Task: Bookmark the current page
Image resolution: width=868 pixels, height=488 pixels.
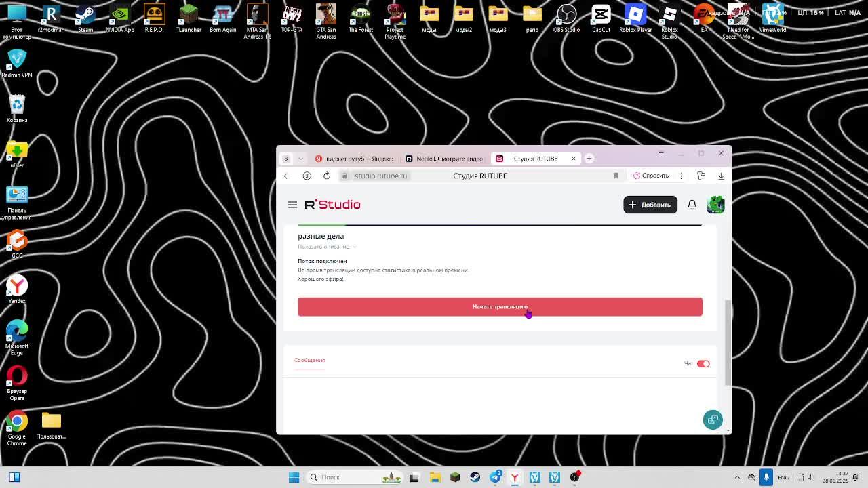Action: (616, 176)
